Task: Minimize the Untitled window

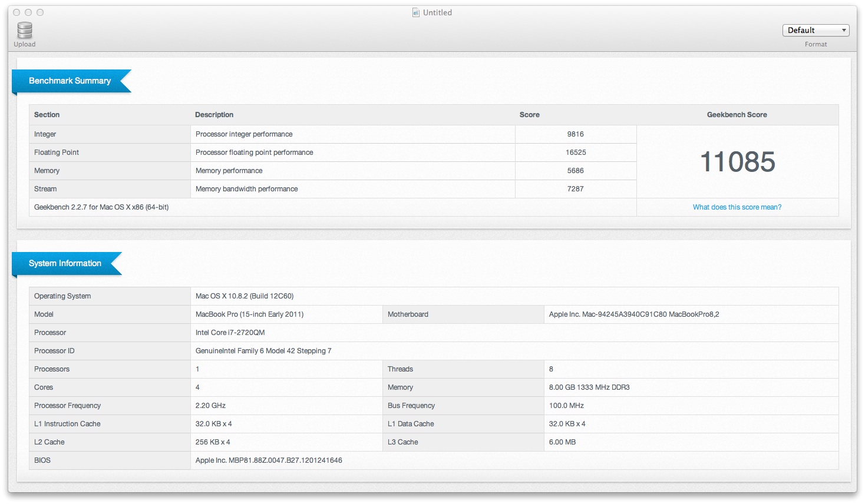Action: point(28,12)
